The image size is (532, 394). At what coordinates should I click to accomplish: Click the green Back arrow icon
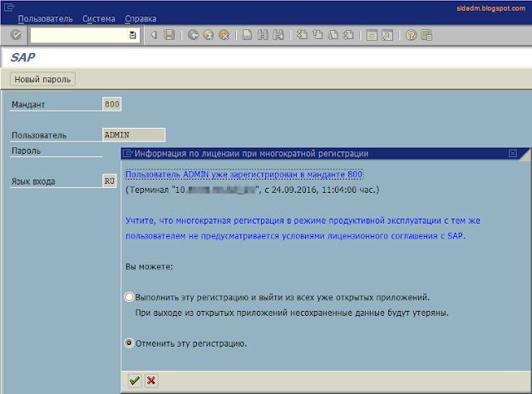coord(194,35)
